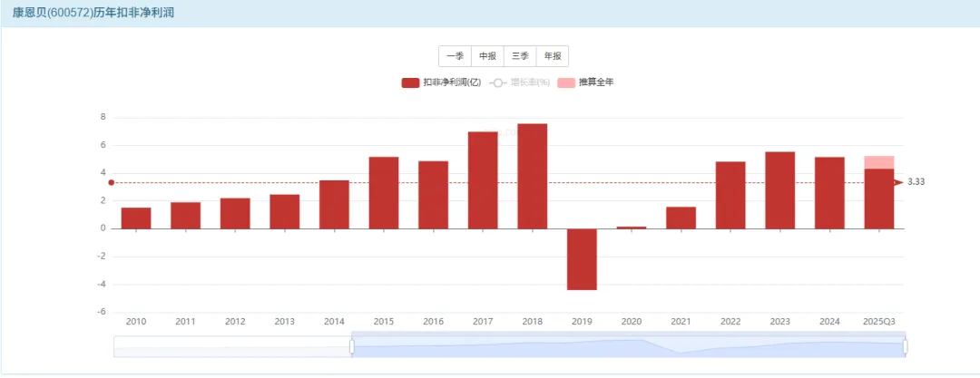The width and height of the screenshot is (980, 378).
Task: Click the 2012 bar in the chart
Action: click(x=235, y=214)
